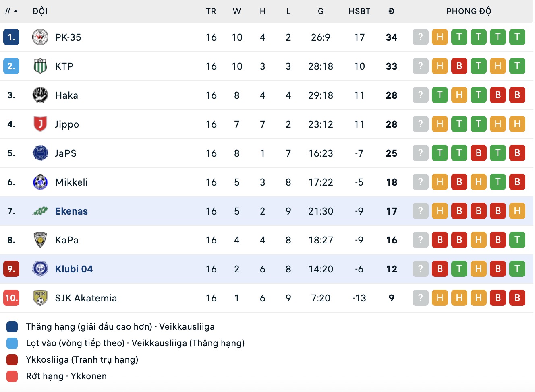Open the JaPS round blue crest
Screen dimensions: 535x392
pos(40,153)
